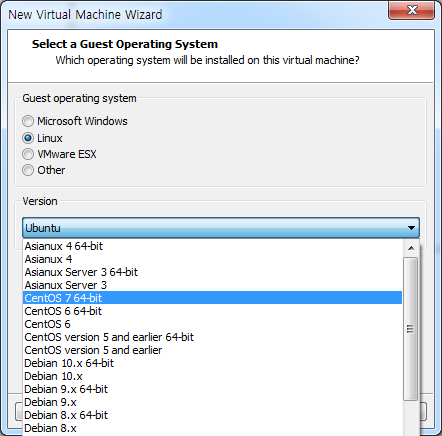Pick Asianux 4 64-bit from the list
Screen dimensions: 442x436
coord(212,246)
